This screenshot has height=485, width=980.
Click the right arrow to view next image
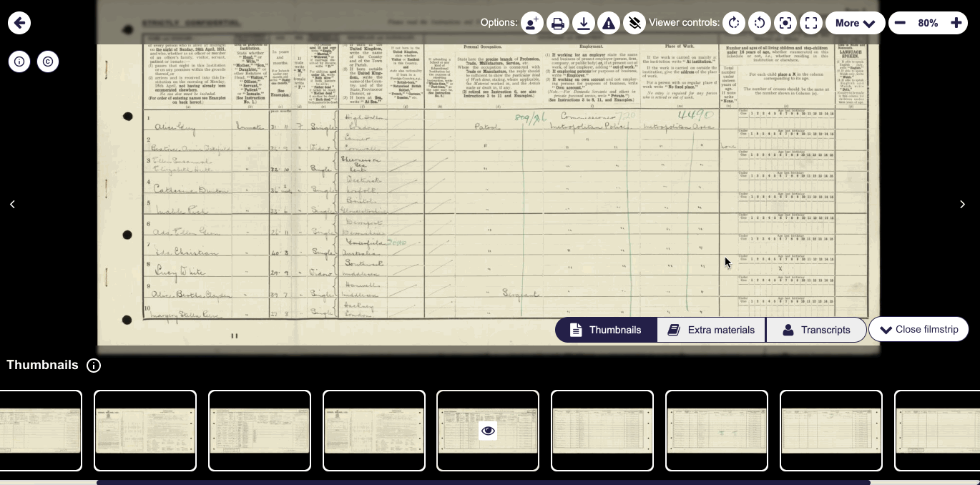coord(963,204)
